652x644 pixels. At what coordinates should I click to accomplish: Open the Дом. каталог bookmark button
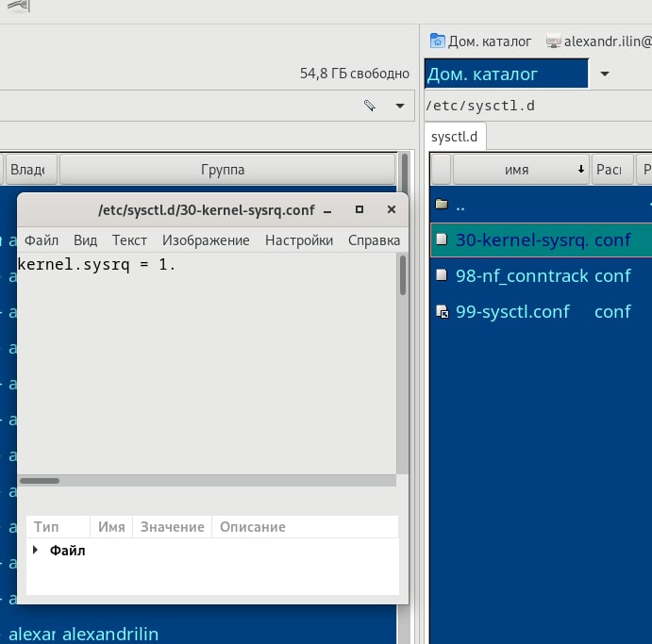click(480, 41)
